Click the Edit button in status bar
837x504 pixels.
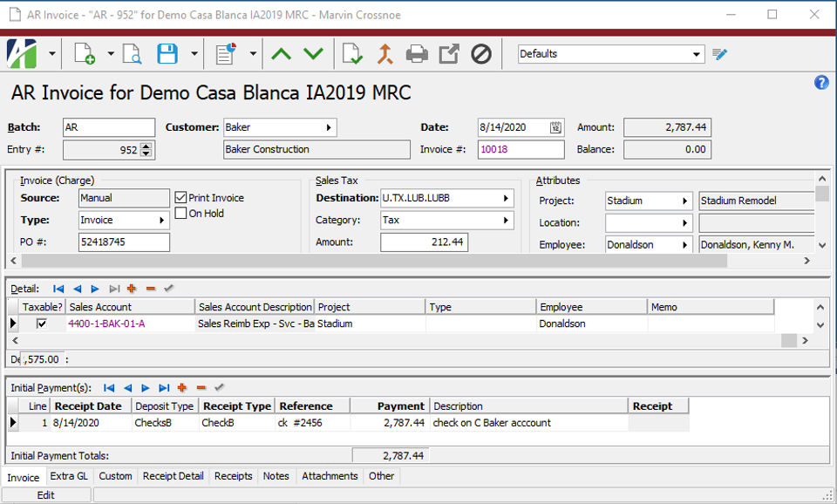[46, 495]
